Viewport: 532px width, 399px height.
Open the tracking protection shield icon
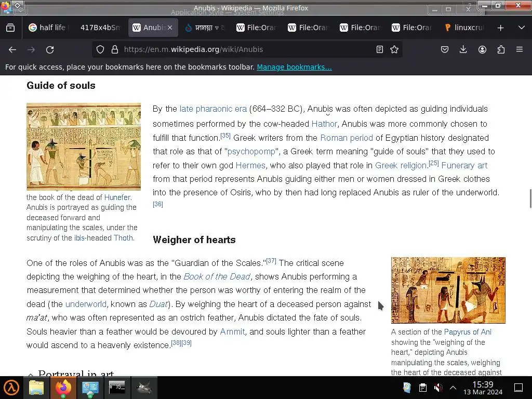100,49
